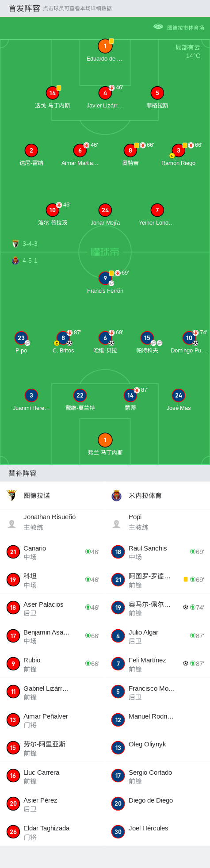Open coach Popi's profile entry

(157, 522)
